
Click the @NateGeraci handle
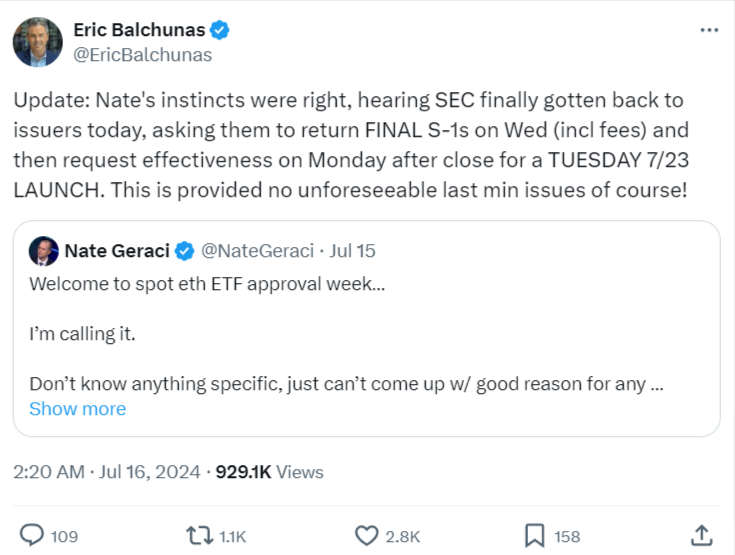click(257, 251)
